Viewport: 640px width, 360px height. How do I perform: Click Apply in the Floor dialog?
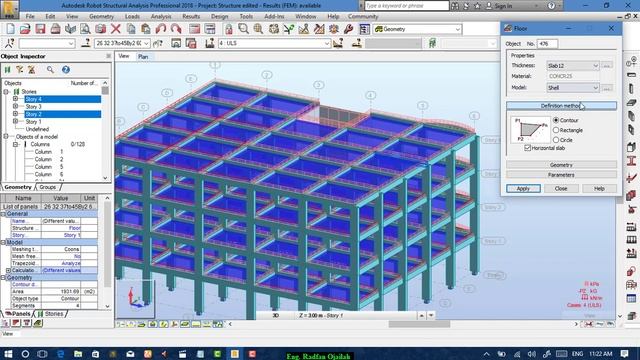(523, 189)
